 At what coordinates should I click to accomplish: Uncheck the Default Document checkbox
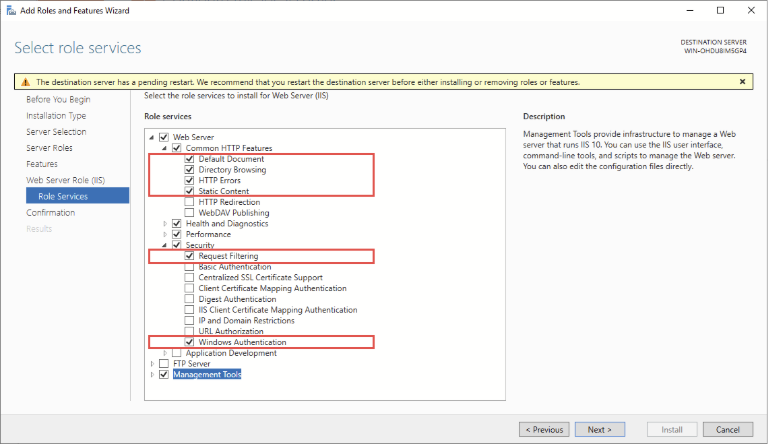(190, 159)
